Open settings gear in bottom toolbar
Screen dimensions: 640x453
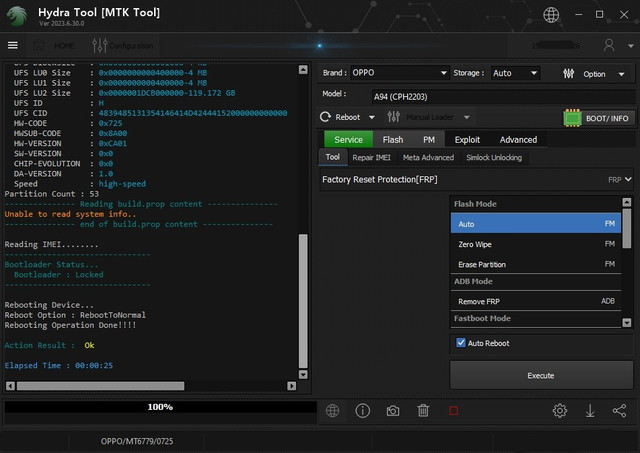pyautogui.click(x=560, y=410)
